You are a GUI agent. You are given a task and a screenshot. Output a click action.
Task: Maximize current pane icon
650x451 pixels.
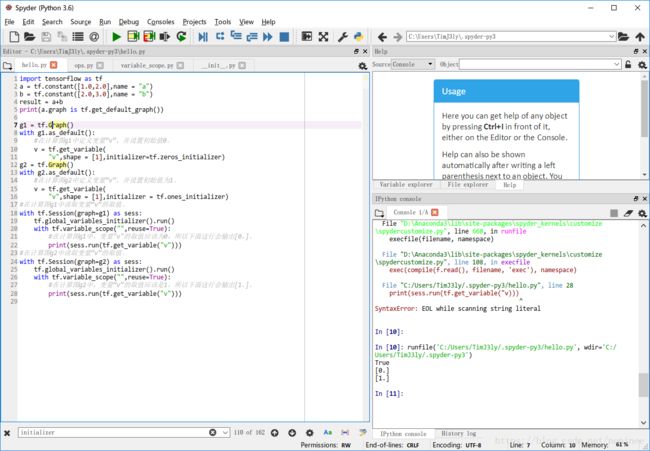click(307, 36)
